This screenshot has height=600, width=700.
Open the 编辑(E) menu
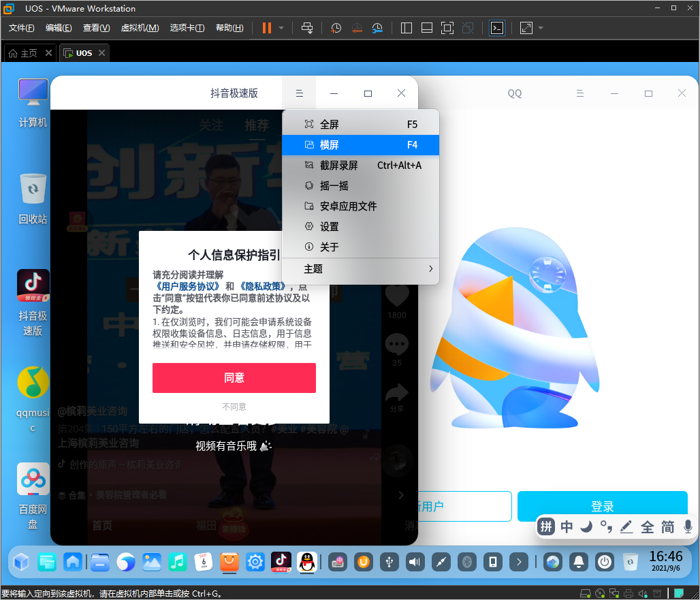coord(59,28)
